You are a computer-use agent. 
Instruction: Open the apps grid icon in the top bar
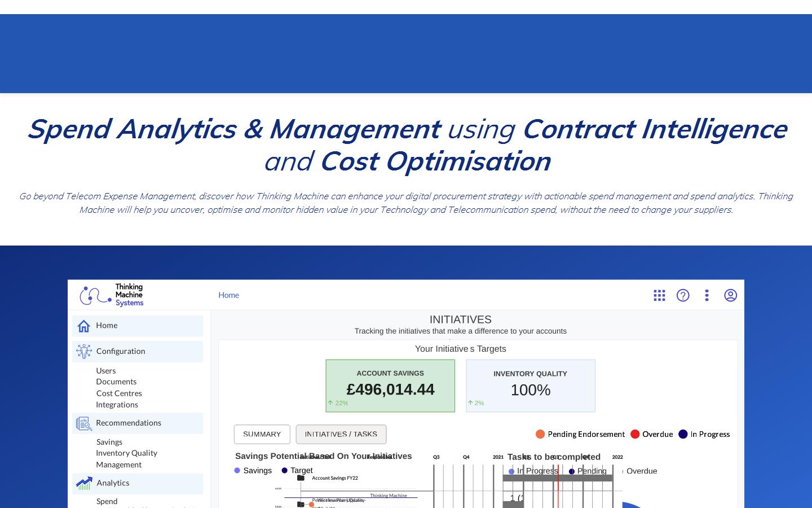pos(659,295)
